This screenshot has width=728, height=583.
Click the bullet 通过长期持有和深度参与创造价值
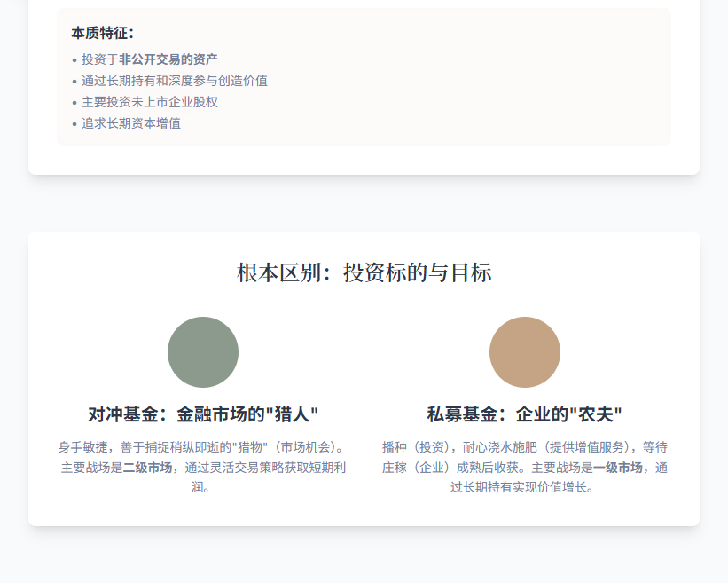click(x=175, y=81)
